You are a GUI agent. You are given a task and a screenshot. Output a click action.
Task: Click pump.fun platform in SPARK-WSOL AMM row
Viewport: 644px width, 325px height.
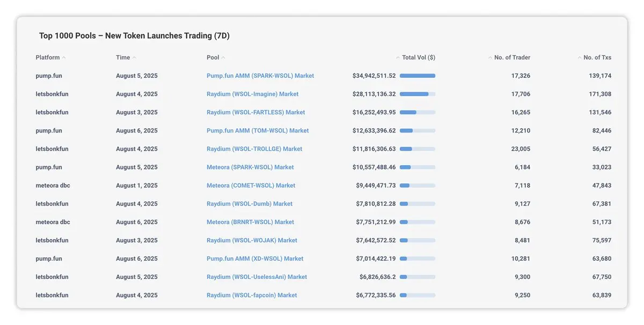click(x=49, y=76)
